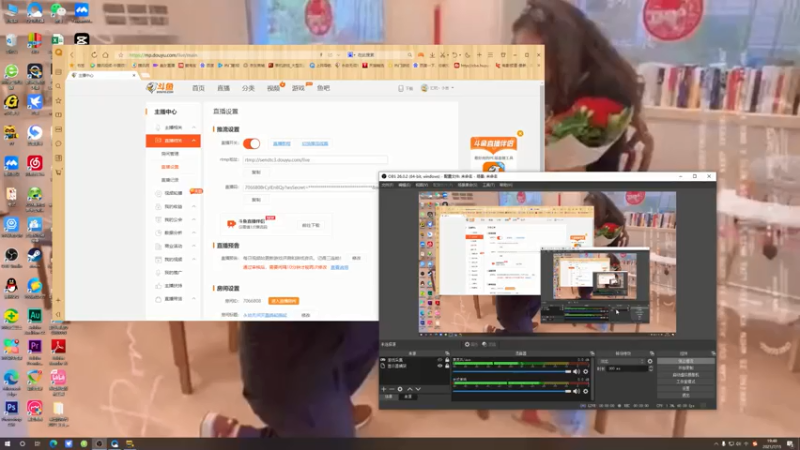The width and height of the screenshot is (800, 450).
Task: Toggle visibility eye of the top OBS source
Action: pos(440,360)
